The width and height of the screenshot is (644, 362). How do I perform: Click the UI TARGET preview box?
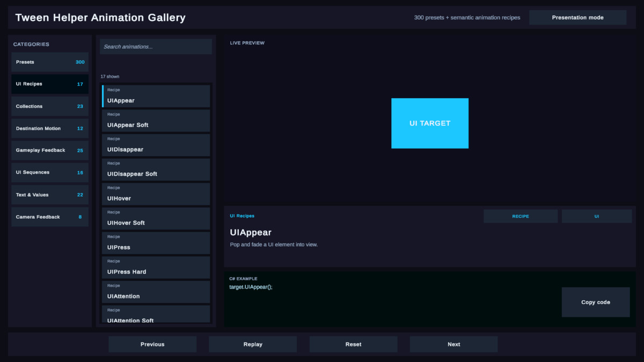pyautogui.click(x=430, y=123)
